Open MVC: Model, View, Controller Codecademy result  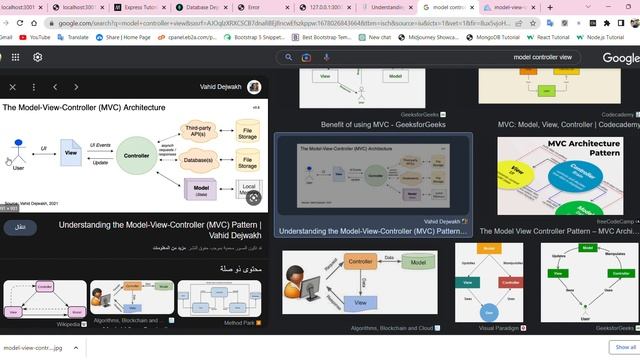click(x=569, y=124)
